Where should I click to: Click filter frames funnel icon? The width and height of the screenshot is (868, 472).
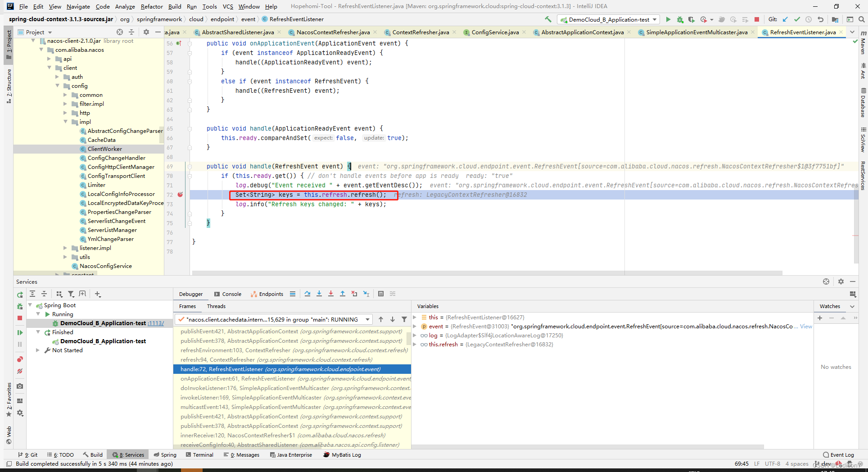coord(404,319)
